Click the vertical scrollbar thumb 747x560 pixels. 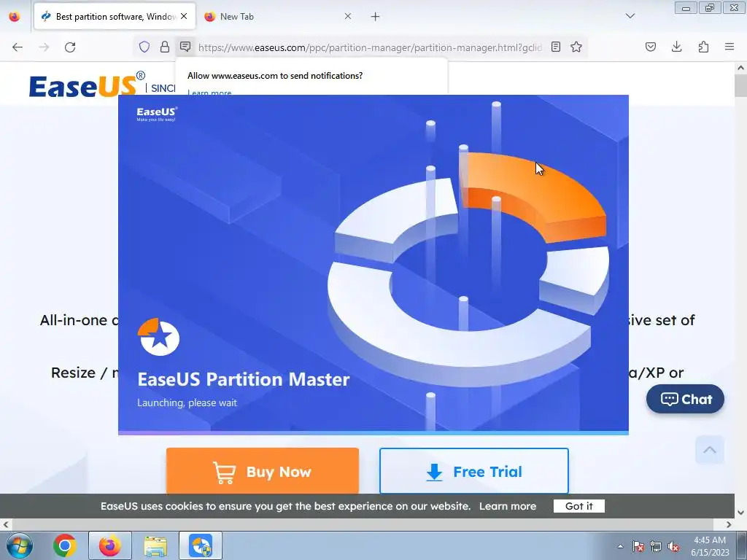pyautogui.click(x=740, y=86)
